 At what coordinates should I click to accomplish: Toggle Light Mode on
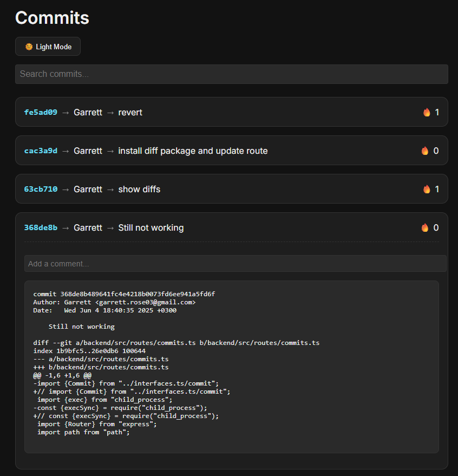tap(48, 47)
